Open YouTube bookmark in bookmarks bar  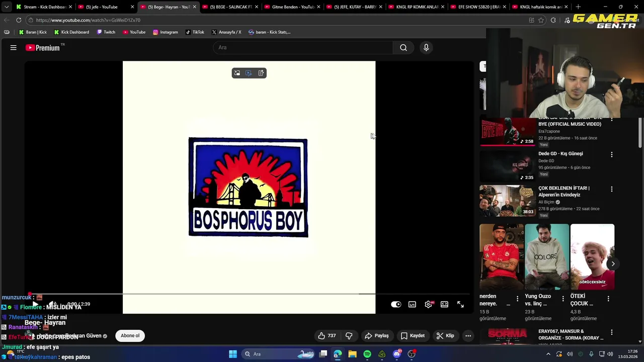click(134, 32)
